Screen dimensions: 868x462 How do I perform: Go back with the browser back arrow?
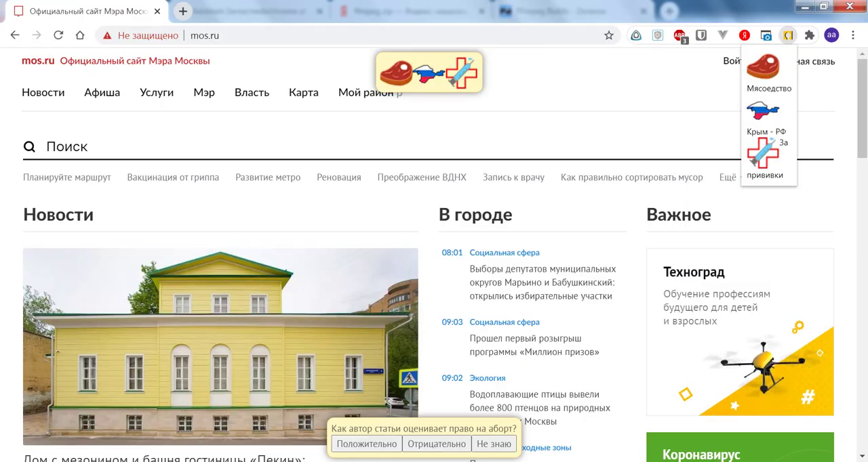[x=15, y=35]
